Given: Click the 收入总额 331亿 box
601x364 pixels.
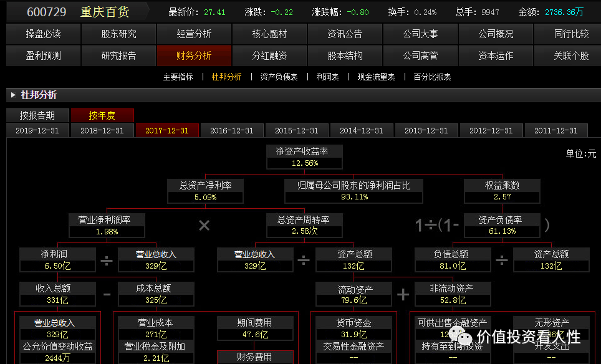Looking at the screenshot, I should 57,294.
